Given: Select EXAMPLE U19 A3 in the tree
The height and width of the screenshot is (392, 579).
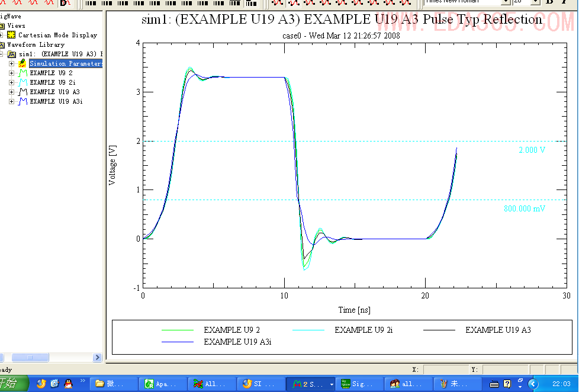Looking at the screenshot, I should pos(54,92).
